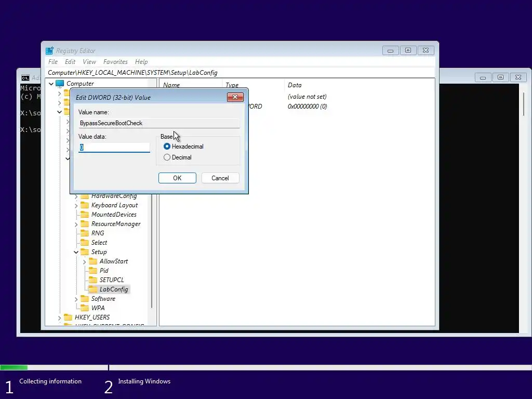
Task: Click the Setup folder icon
Action: point(85,252)
